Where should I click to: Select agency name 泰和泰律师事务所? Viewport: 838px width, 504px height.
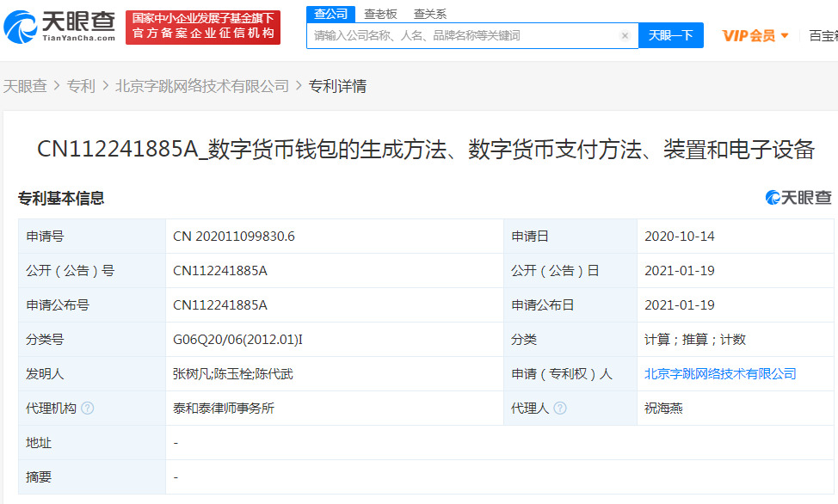coord(224,409)
